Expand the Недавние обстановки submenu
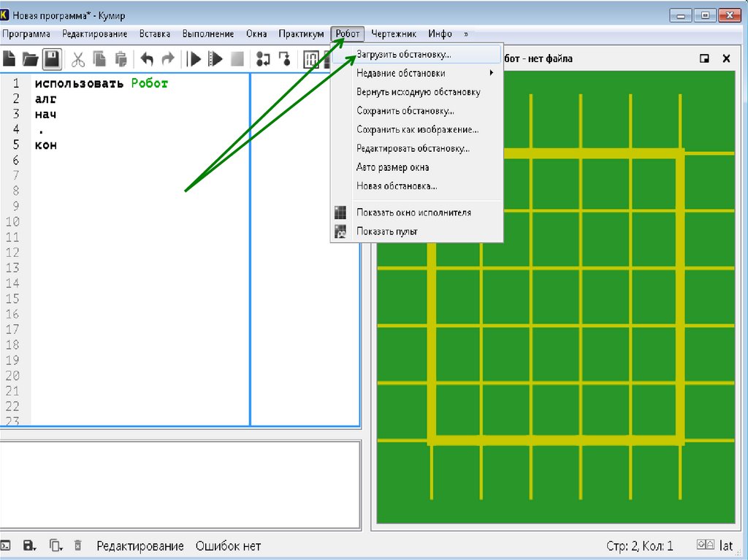 coord(424,73)
